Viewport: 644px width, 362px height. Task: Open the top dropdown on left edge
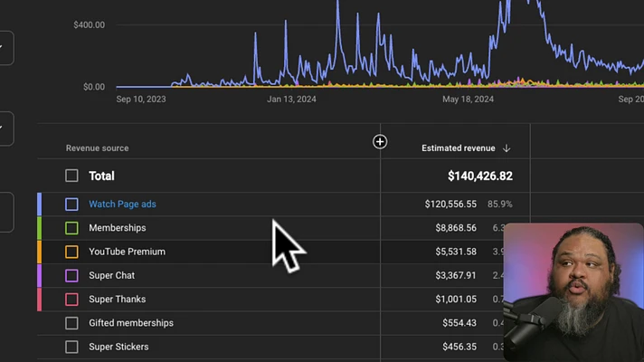coord(5,47)
